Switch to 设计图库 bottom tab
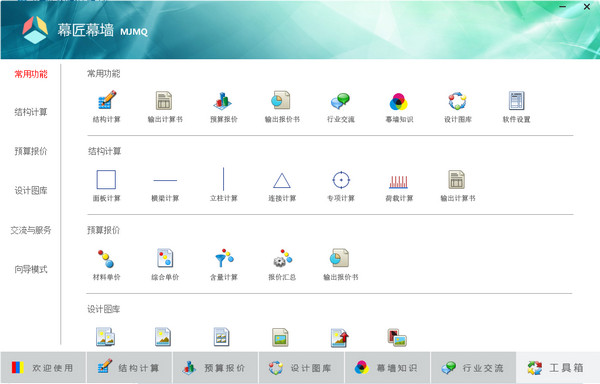The image size is (600, 384). [302, 368]
